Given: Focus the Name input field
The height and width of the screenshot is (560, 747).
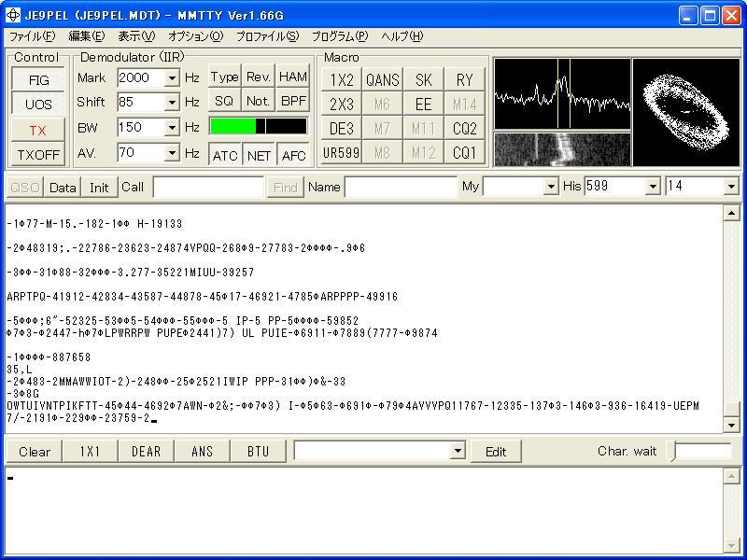Looking at the screenshot, I should click(x=401, y=188).
